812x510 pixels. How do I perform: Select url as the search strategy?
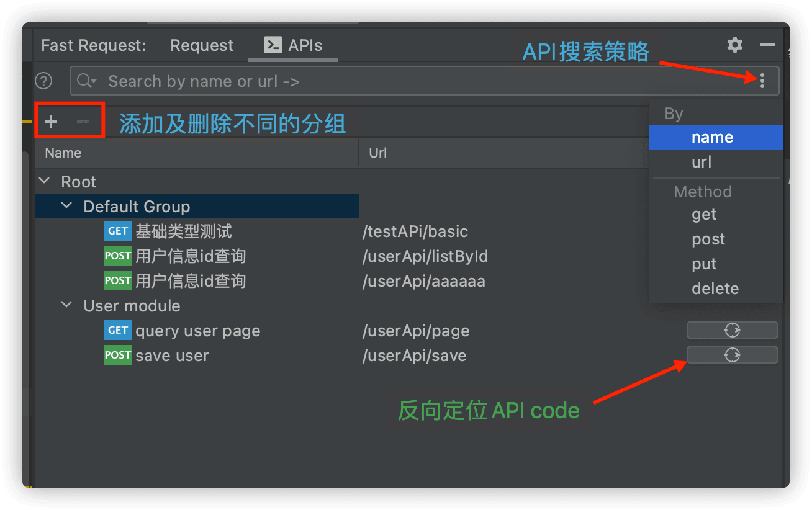click(x=701, y=162)
